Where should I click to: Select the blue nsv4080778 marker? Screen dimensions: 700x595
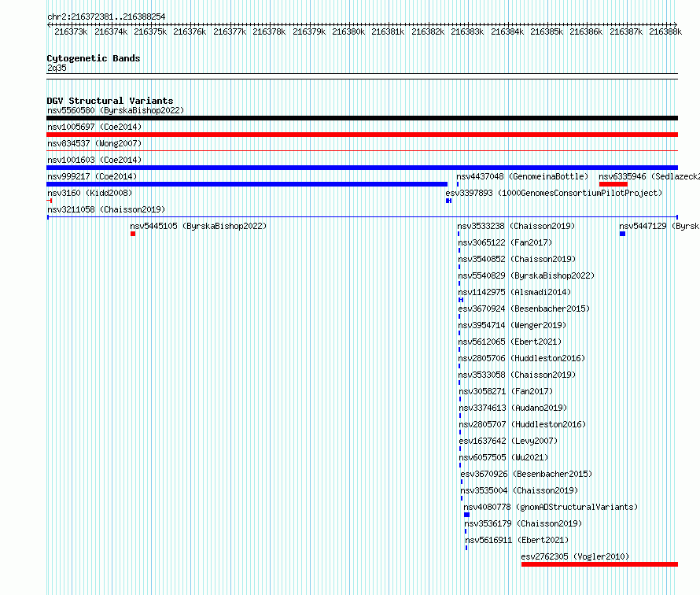click(x=467, y=515)
